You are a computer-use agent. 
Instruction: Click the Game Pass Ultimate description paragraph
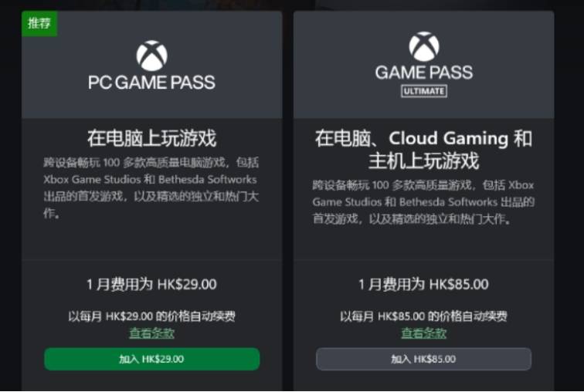(x=423, y=202)
